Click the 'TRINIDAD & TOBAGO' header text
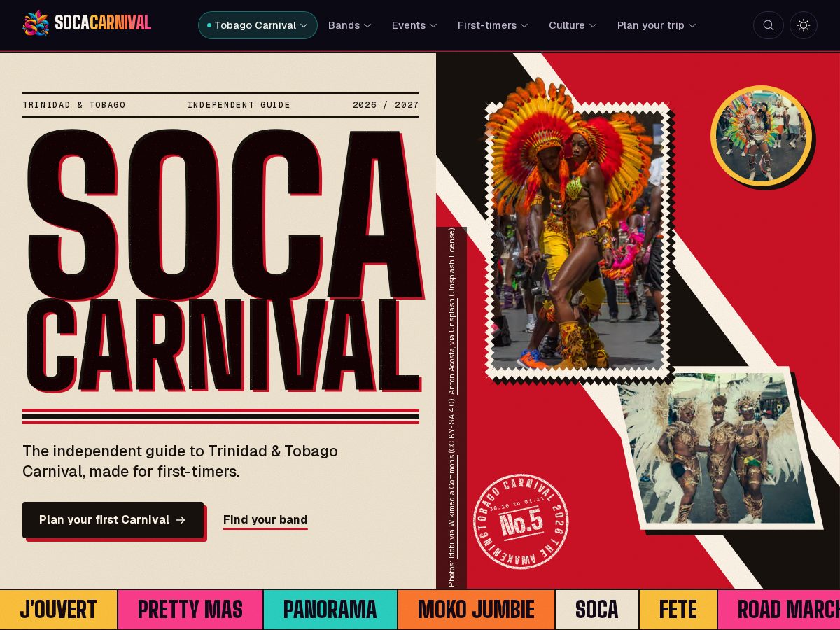This screenshot has height=630, width=840. point(74,105)
